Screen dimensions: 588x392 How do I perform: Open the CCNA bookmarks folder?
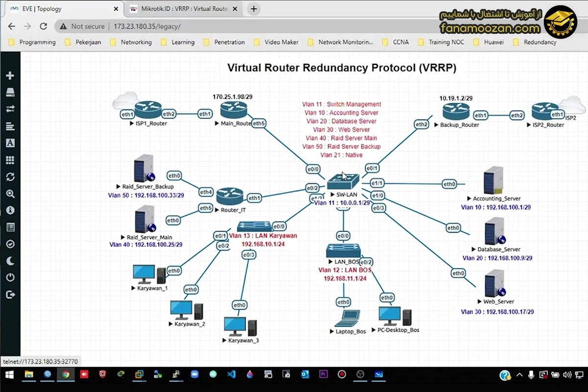coord(395,42)
